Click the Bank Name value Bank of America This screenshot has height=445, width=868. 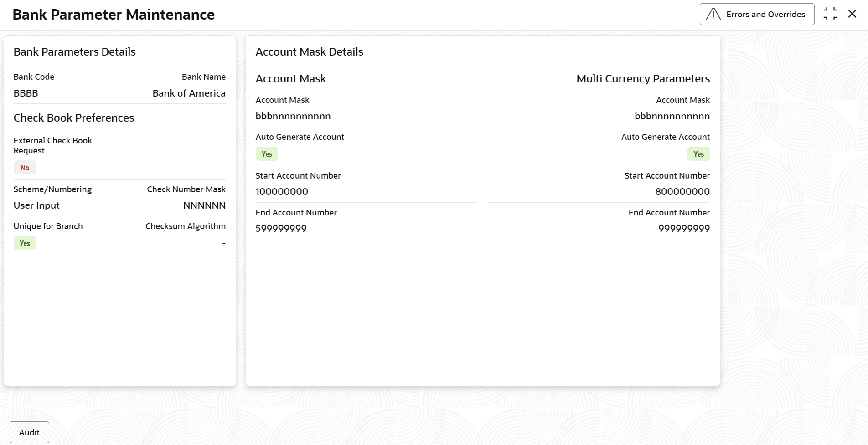tap(189, 93)
